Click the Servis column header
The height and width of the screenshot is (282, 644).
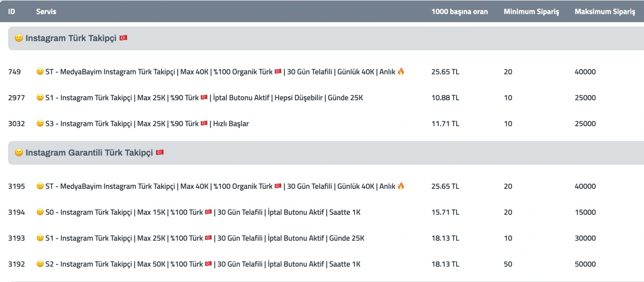(46, 12)
